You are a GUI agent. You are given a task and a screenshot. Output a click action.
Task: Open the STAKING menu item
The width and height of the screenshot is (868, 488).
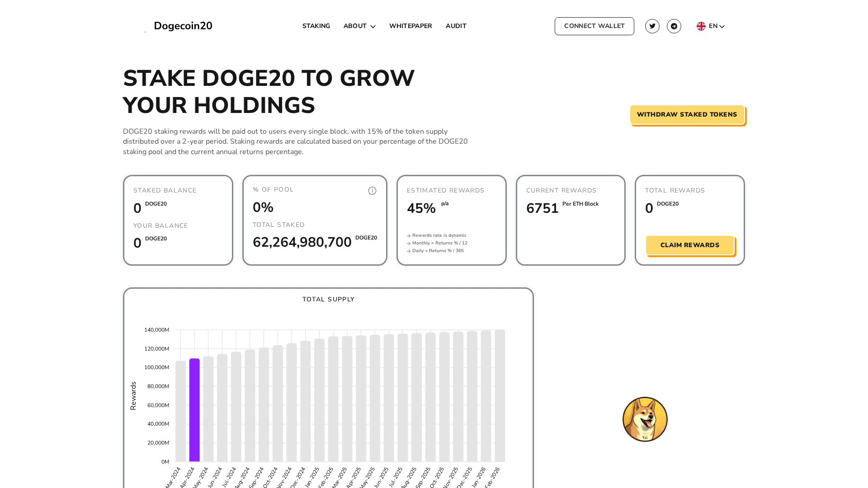tap(316, 26)
